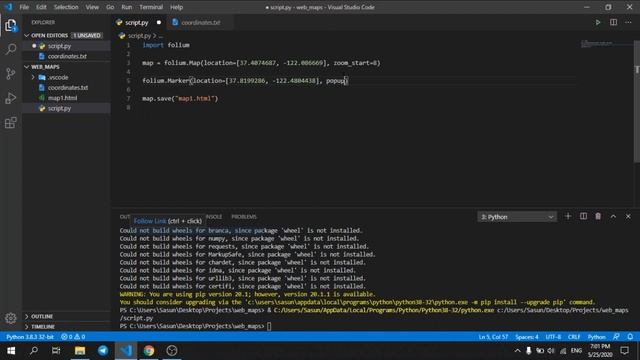Open the Selection menu
Viewport: 640px width, 360px height.
click(66, 7)
